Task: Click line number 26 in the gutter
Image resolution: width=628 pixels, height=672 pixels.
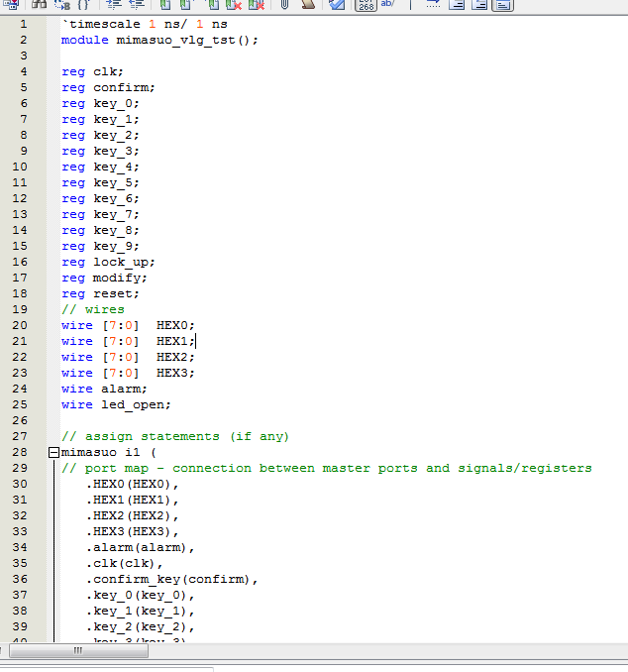Action: tap(20, 420)
